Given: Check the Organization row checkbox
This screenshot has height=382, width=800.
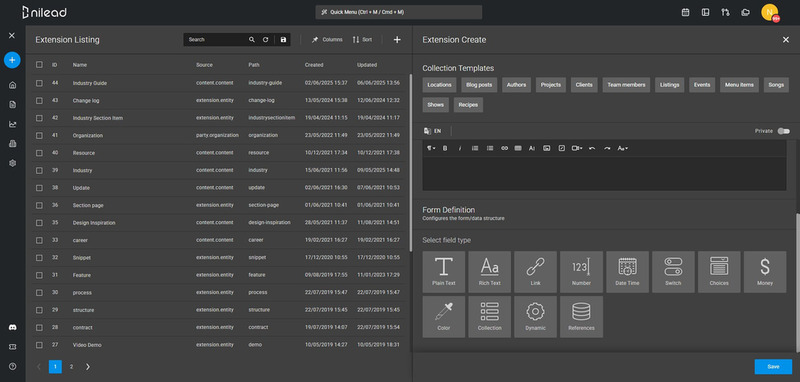Looking at the screenshot, I should click(x=39, y=135).
